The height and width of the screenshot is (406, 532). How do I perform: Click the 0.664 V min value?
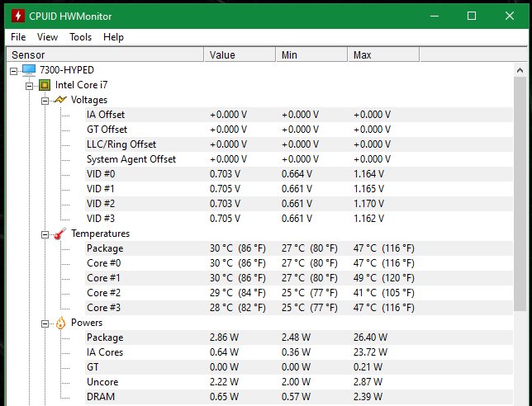click(x=297, y=174)
